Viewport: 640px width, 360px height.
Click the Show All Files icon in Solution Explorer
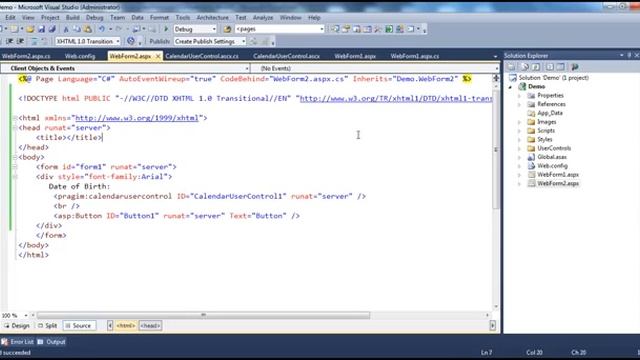525,67
